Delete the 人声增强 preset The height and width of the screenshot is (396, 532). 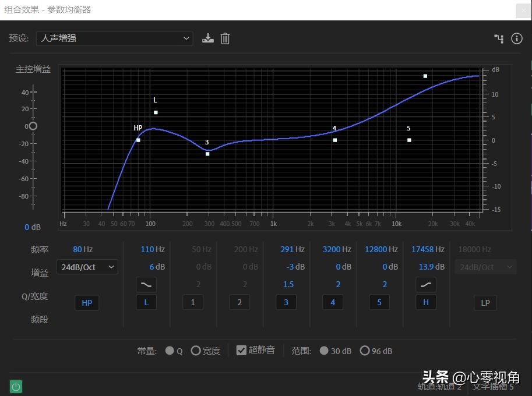point(226,38)
